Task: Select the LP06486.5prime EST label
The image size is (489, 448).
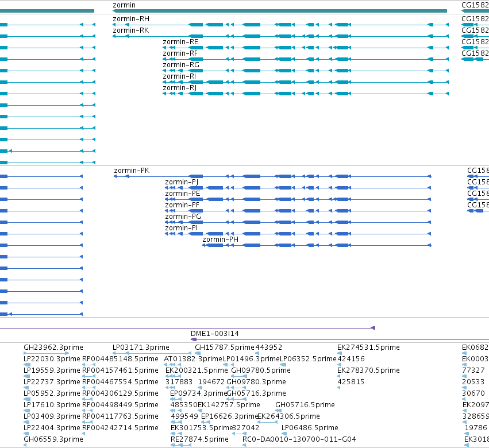Action: click(310, 428)
